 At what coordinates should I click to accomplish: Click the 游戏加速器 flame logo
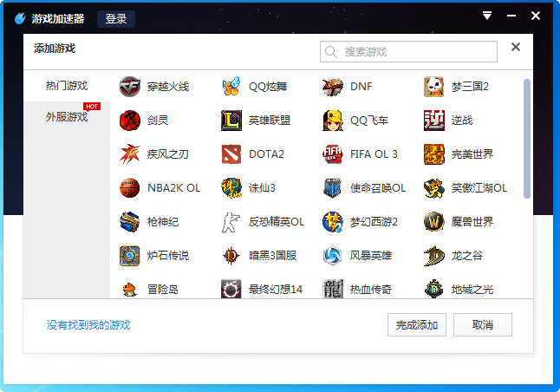[20, 18]
